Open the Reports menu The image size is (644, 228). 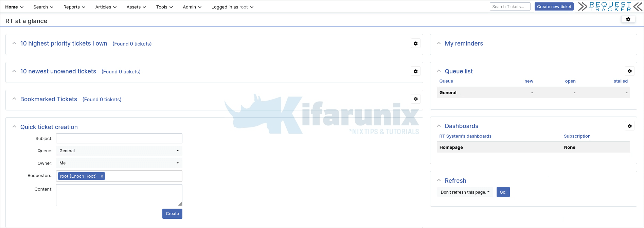tap(74, 7)
